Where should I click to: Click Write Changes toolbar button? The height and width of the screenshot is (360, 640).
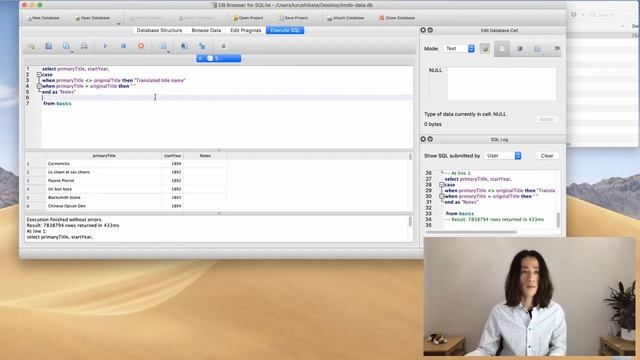tap(146, 18)
